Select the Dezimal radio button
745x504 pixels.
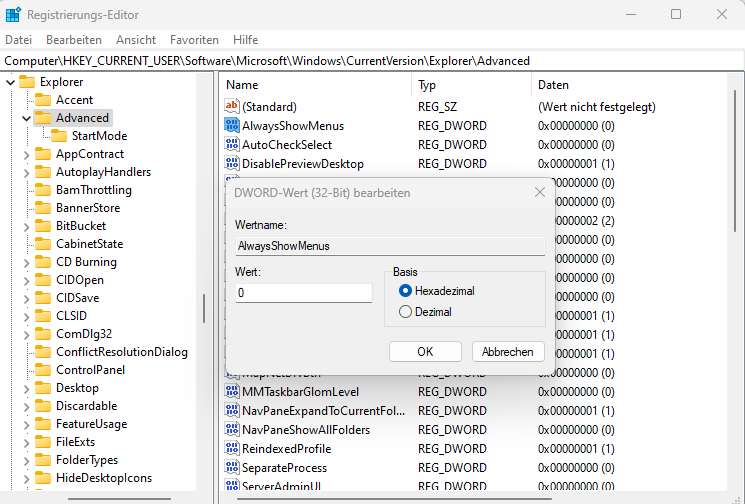point(405,312)
